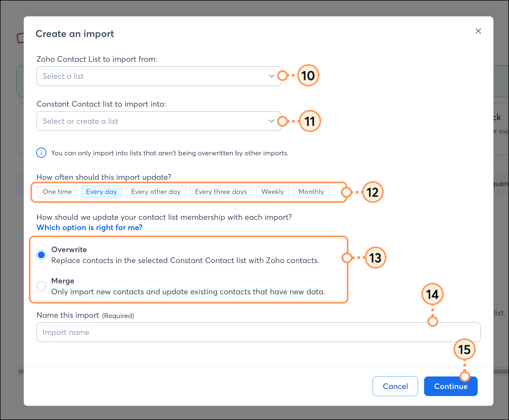This screenshot has width=509, height=420.
Task: Click step marker number 11
Action: (x=310, y=121)
